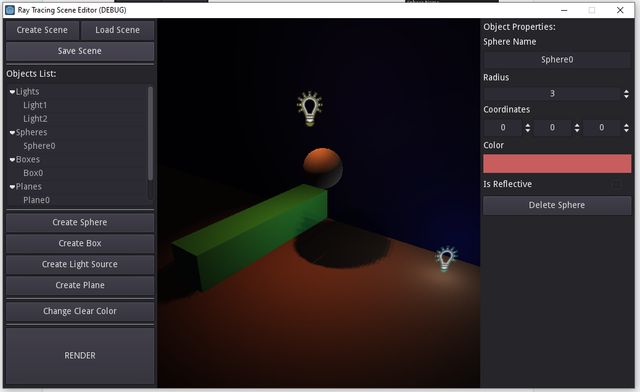Click Create Light Source button

(80, 264)
